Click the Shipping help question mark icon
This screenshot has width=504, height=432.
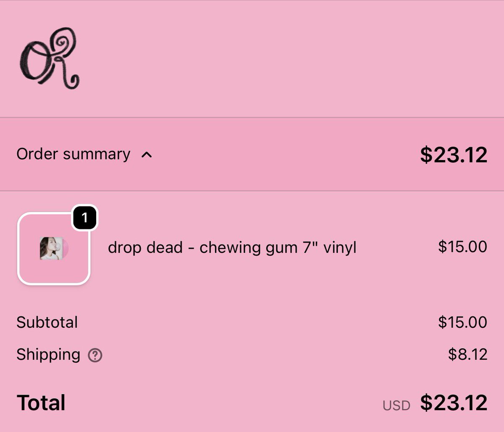[x=95, y=356]
